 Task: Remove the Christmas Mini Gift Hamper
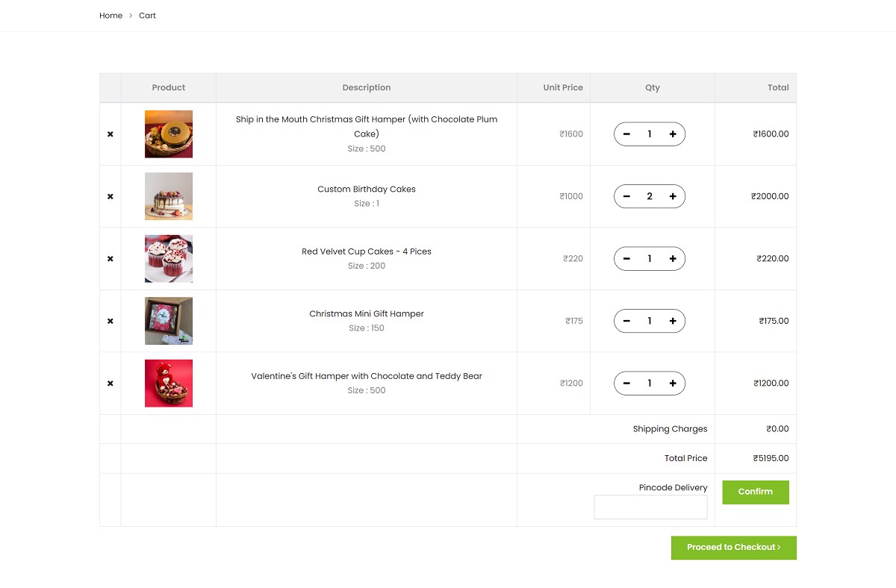click(x=110, y=321)
